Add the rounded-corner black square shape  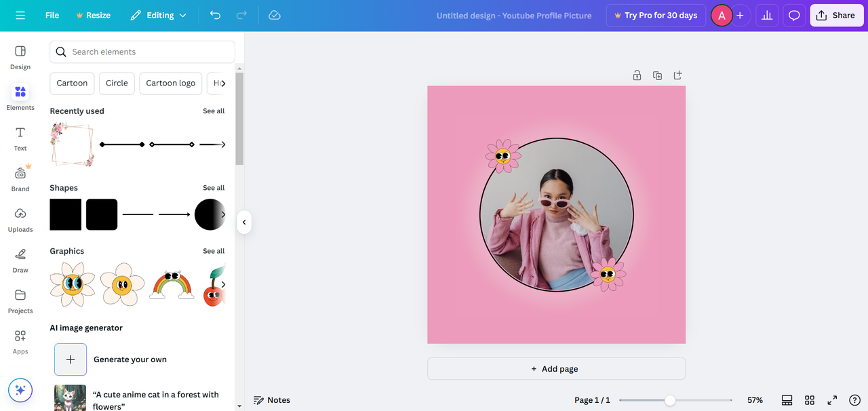(102, 214)
